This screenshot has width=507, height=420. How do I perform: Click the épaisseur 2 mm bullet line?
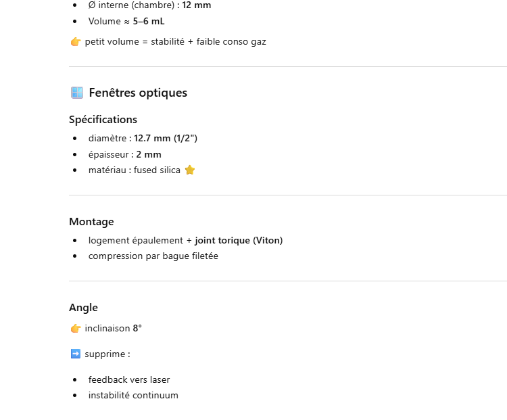124,154
